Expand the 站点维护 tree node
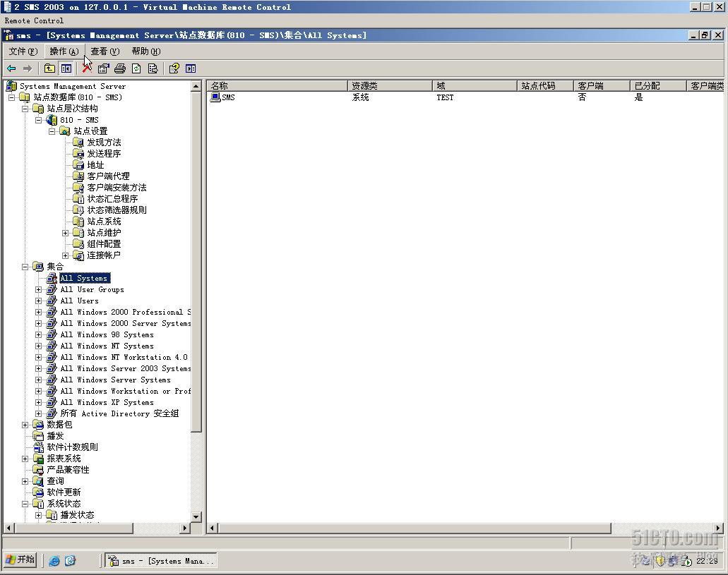 click(x=66, y=233)
